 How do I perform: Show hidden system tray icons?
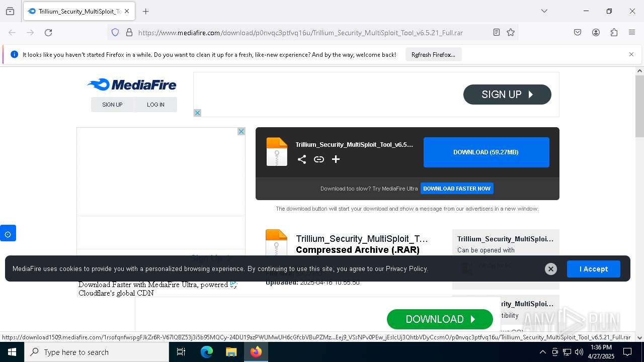[x=542, y=352]
